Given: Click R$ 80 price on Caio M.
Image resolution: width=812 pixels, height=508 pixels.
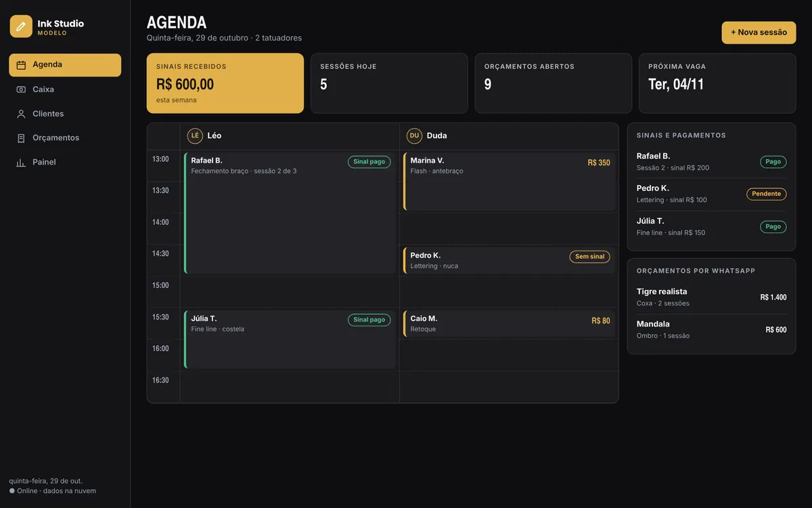Looking at the screenshot, I should click(x=601, y=320).
